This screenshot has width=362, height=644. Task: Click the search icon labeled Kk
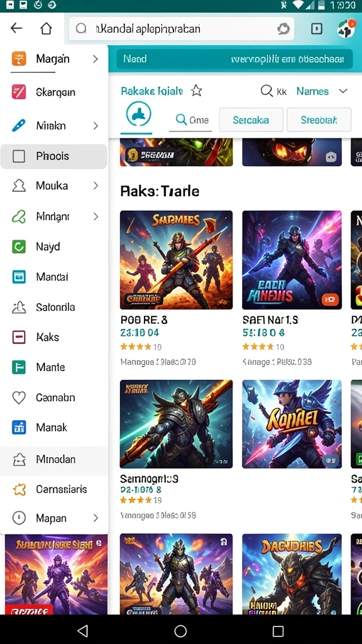(x=266, y=91)
